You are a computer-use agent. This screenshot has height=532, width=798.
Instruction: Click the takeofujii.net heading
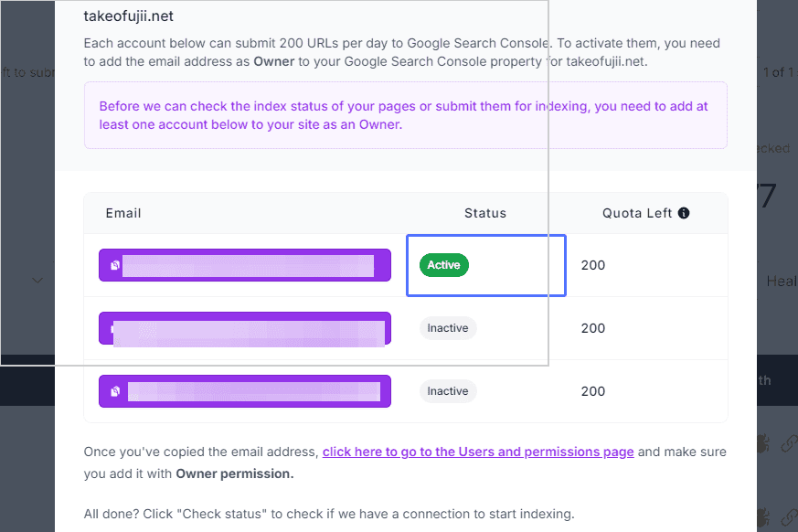tap(128, 16)
